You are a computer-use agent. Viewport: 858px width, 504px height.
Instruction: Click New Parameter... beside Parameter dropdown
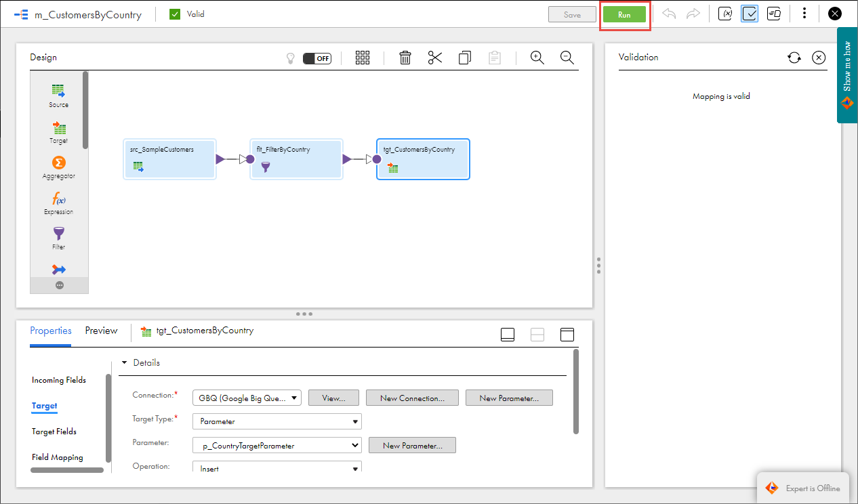tap(412, 445)
